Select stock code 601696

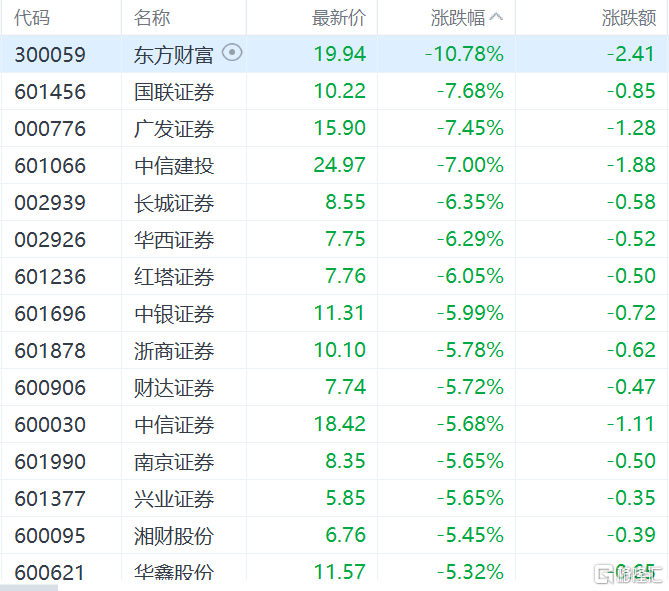point(50,314)
